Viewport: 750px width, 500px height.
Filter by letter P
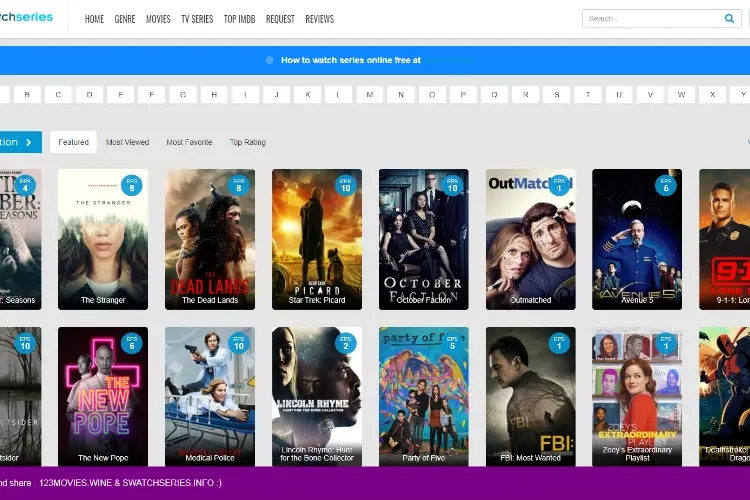tap(463, 95)
